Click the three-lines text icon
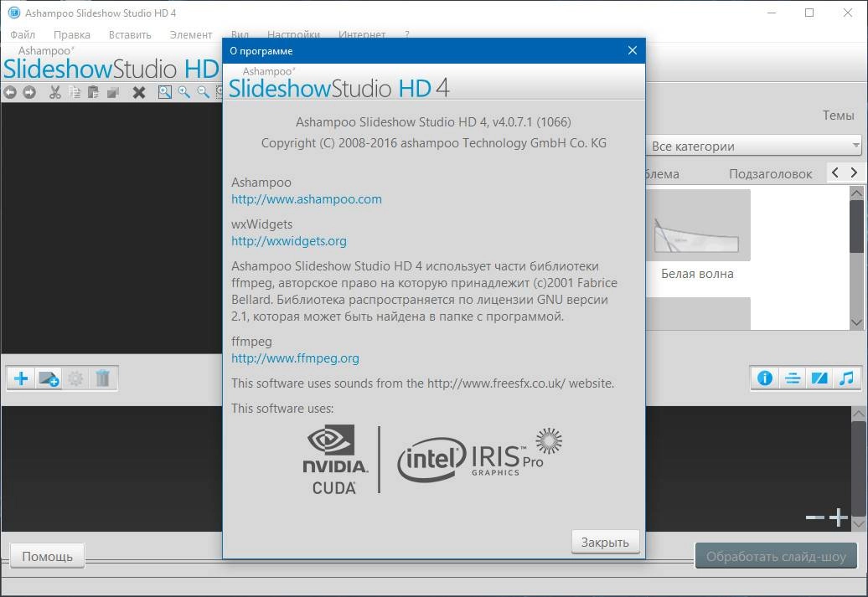The width and height of the screenshot is (868, 597). (x=792, y=378)
